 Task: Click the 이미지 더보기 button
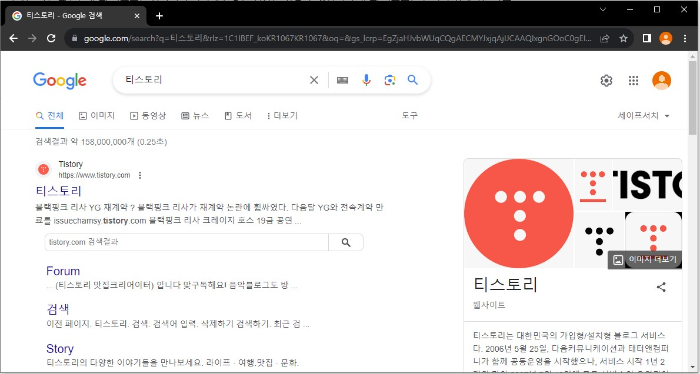click(645, 260)
